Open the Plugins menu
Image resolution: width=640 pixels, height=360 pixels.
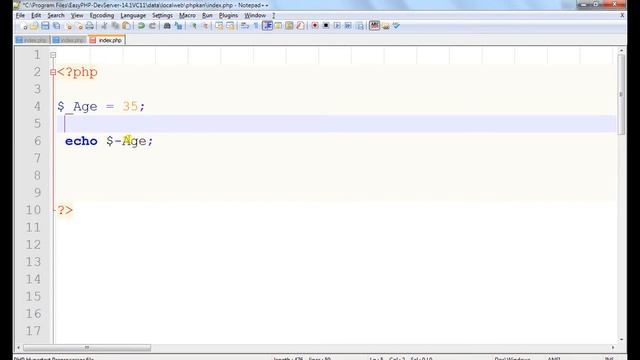click(229, 16)
